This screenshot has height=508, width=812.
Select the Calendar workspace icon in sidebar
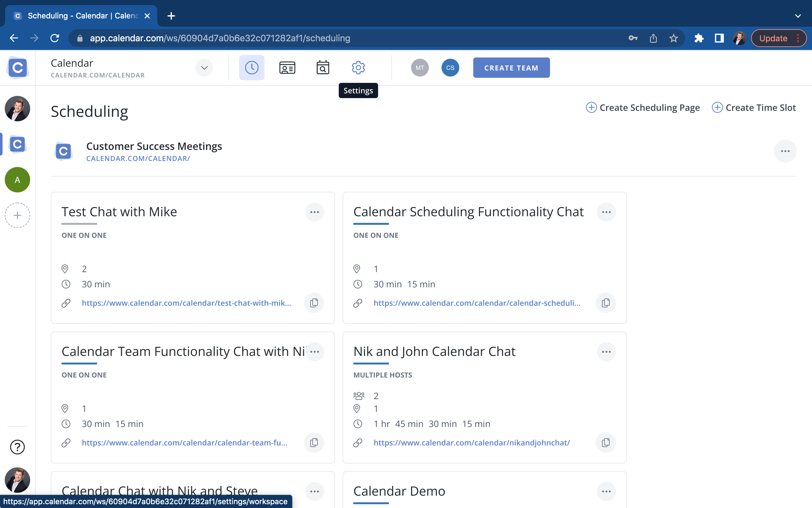coord(17,144)
